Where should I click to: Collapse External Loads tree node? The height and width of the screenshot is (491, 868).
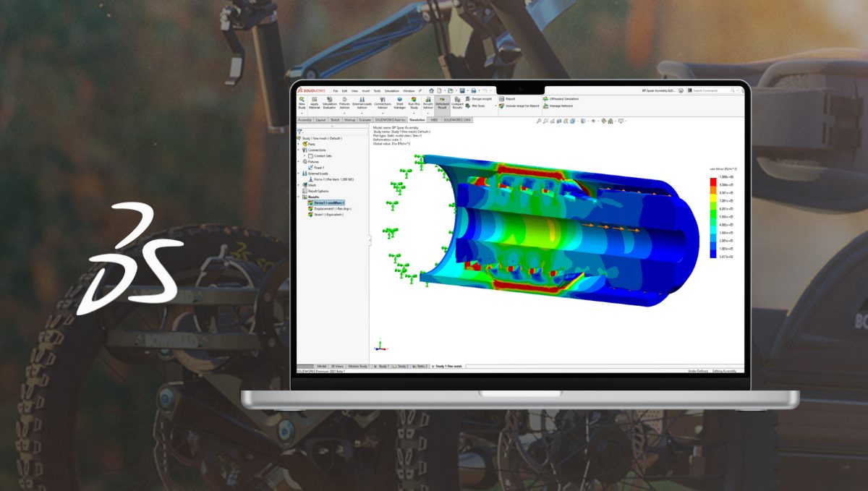pos(299,174)
